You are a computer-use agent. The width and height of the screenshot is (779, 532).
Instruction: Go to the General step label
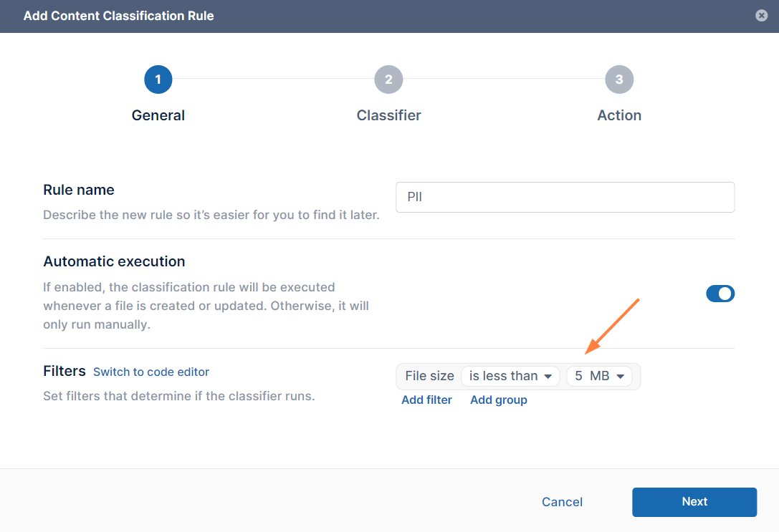158,115
